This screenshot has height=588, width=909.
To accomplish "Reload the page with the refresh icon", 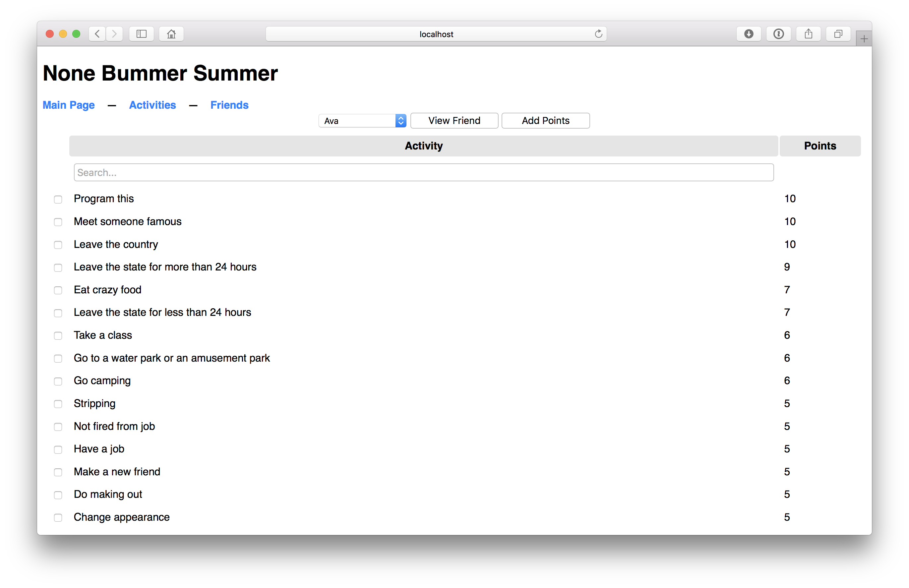I will [x=598, y=34].
